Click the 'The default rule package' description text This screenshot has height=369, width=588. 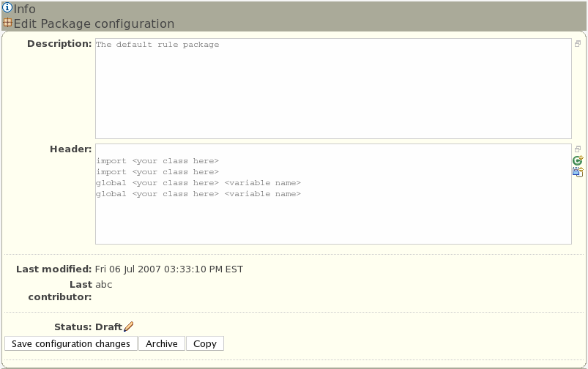pyautogui.click(x=157, y=45)
